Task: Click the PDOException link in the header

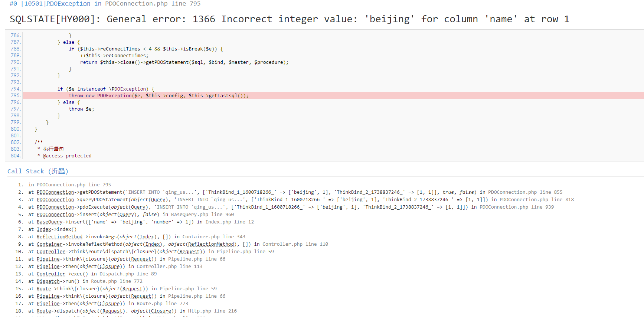Action: (x=68, y=4)
